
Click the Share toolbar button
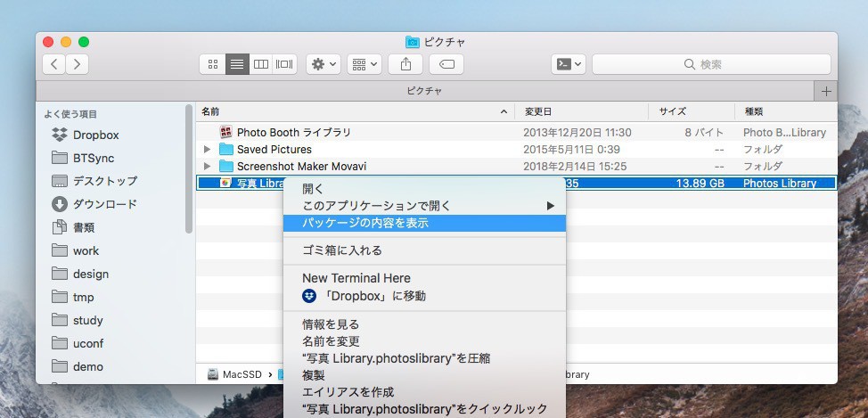406,64
